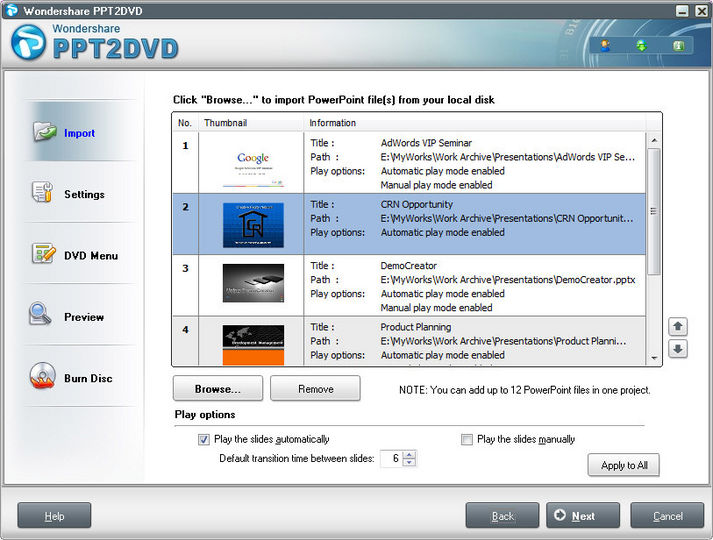Image resolution: width=713 pixels, height=540 pixels.
Task: Close the PPT2DVD window
Action: pos(702,10)
